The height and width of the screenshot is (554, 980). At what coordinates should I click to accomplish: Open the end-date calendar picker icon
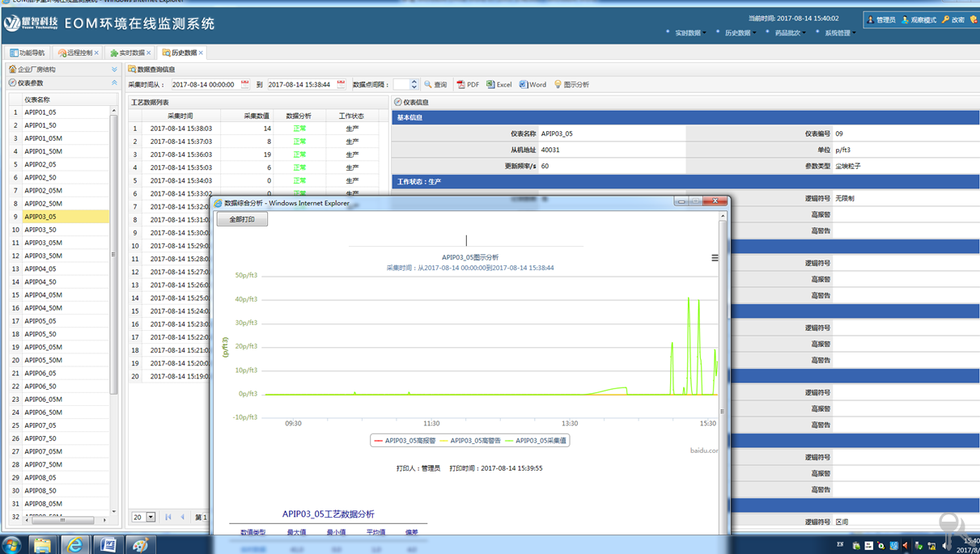pos(341,84)
